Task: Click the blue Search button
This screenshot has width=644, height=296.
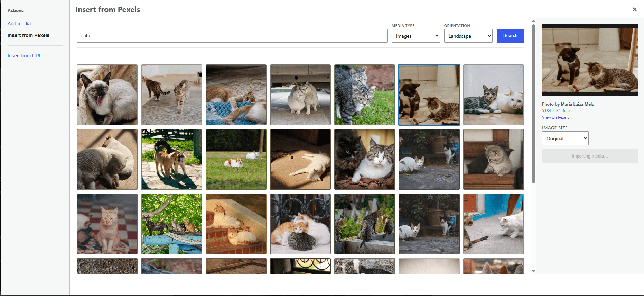Action: 510,36
